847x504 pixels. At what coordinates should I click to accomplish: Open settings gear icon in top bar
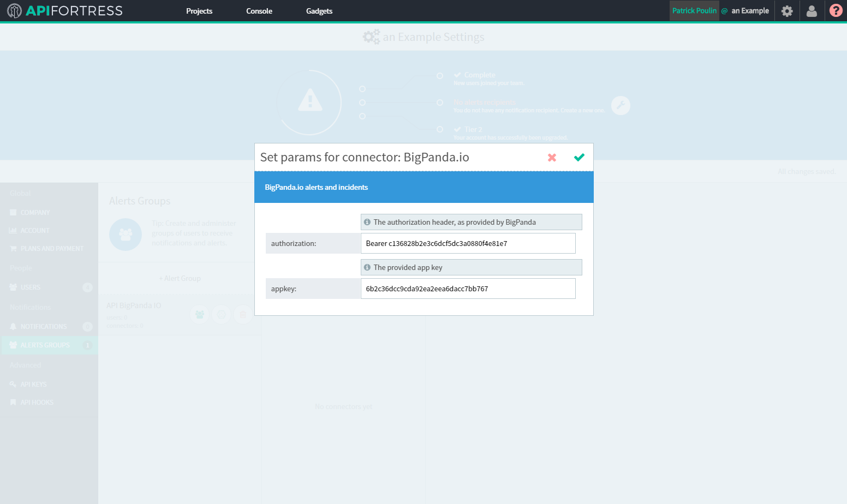pos(786,11)
